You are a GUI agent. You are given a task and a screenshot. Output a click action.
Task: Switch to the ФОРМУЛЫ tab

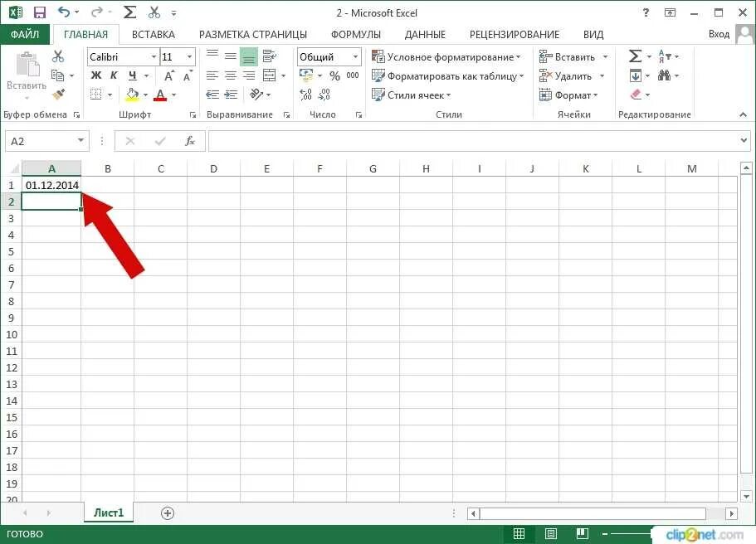pos(356,34)
